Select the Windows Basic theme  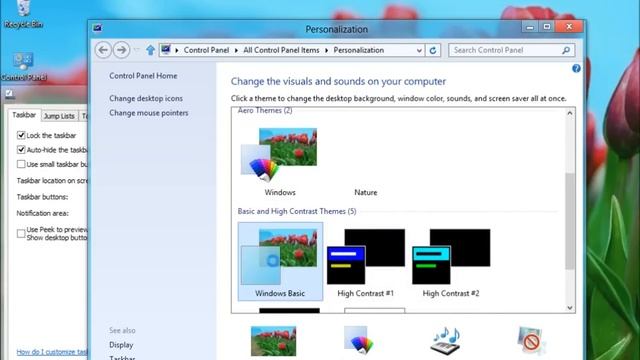coord(280,262)
